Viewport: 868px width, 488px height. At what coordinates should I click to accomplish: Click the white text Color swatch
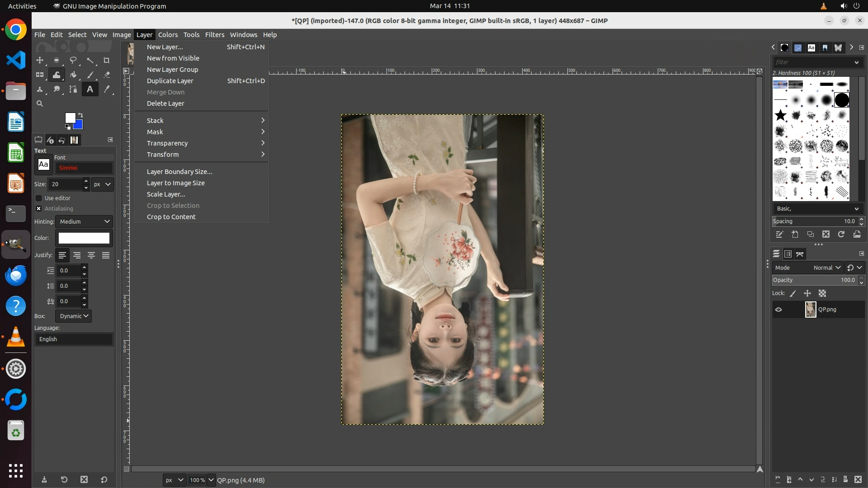[84, 238]
